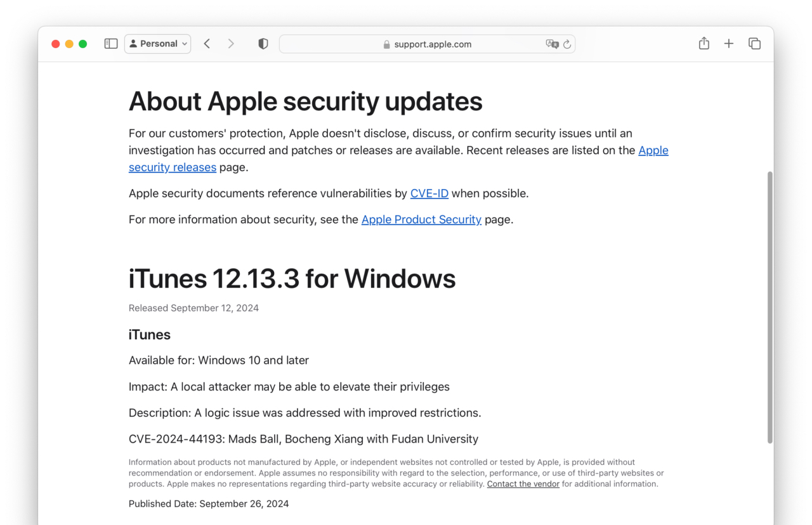Click the translate icon in address bar
Screen dimensions: 812x525
pos(552,44)
